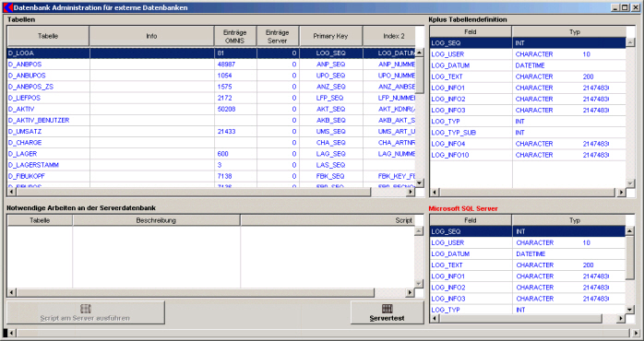The image size is (644, 341).
Task: Select LOG_TYP_SUB in Kplus Tabellendefinition
Action: point(528,133)
